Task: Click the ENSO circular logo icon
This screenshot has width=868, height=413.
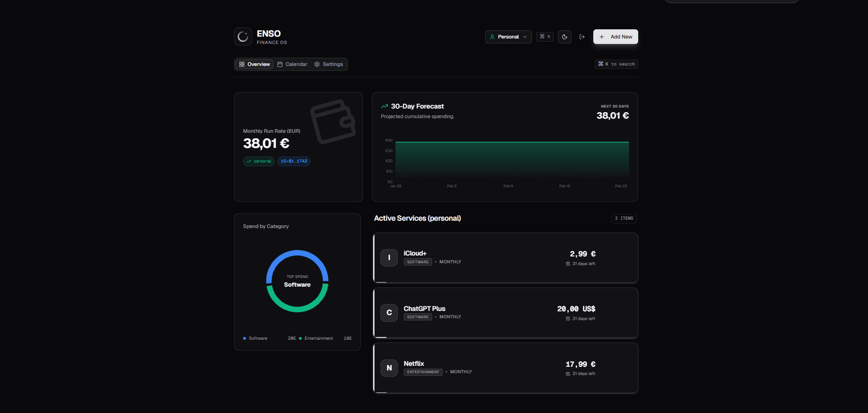Action: pyautogui.click(x=243, y=37)
